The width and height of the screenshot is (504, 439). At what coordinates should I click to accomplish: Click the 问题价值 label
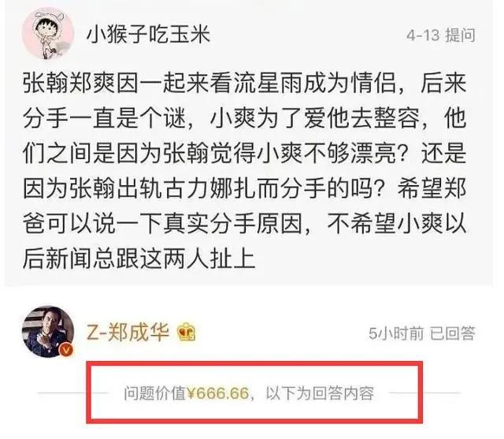pos(155,393)
